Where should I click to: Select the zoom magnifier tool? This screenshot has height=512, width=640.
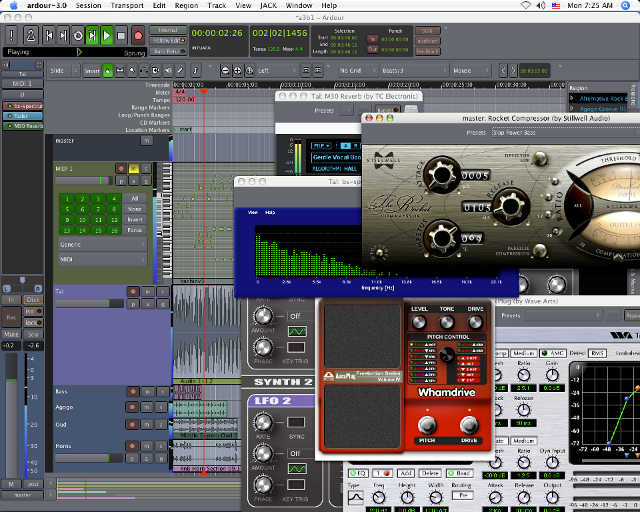point(132,71)
